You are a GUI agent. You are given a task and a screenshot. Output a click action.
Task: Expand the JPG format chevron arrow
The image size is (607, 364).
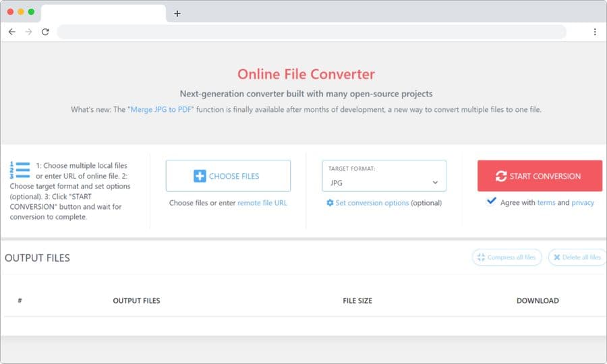point(435,183)
